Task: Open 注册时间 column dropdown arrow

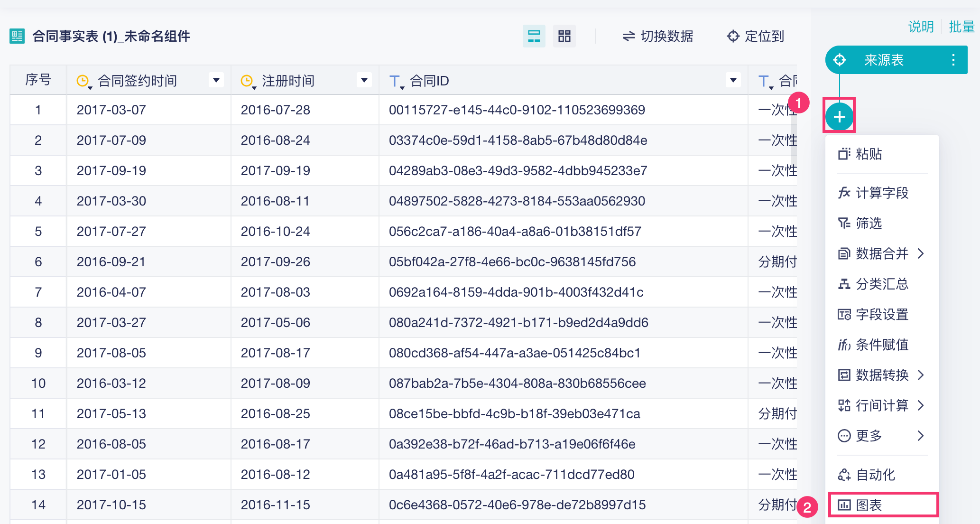Action: click(364, 80)
